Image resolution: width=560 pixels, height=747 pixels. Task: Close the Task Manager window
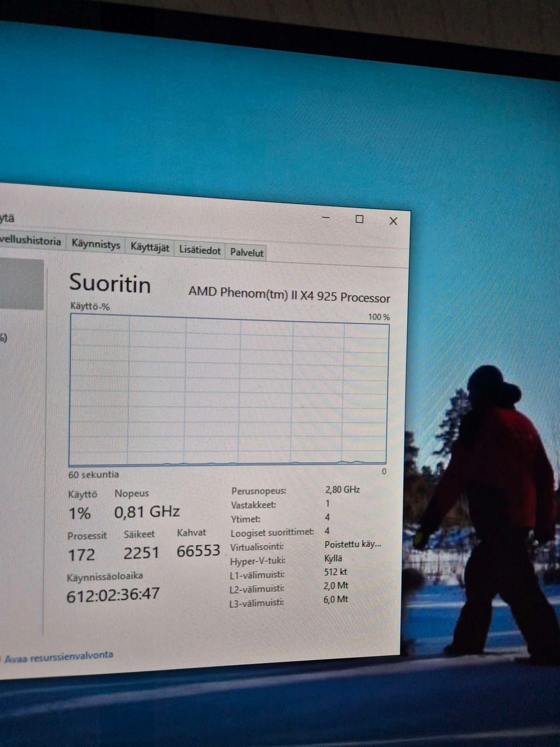[x=393, y=221]
